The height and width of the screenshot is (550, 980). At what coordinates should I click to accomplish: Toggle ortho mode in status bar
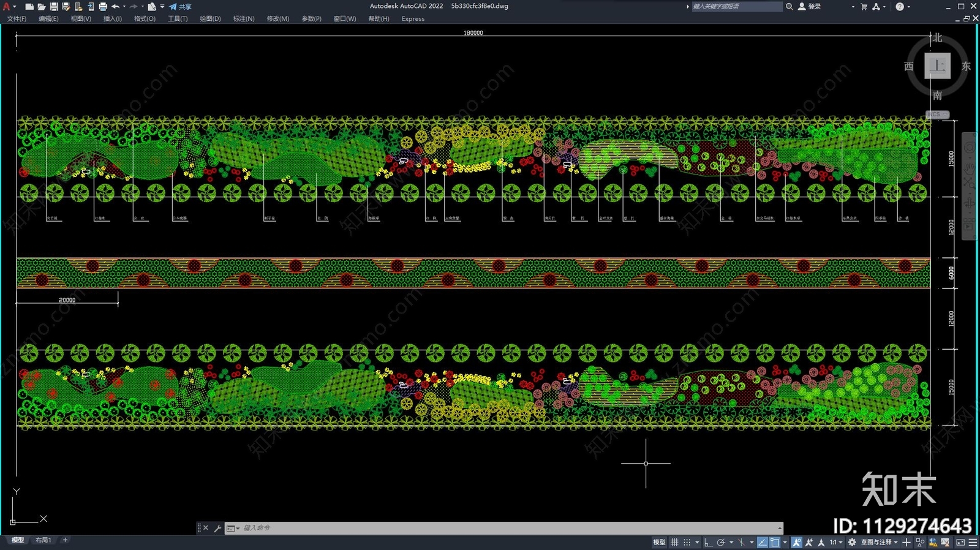[709, 543]
